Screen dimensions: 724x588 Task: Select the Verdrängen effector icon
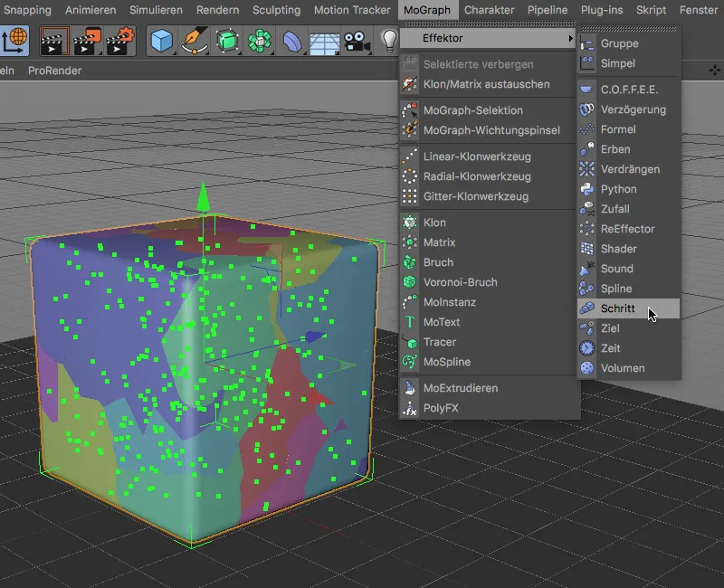(x=586, y=169)
